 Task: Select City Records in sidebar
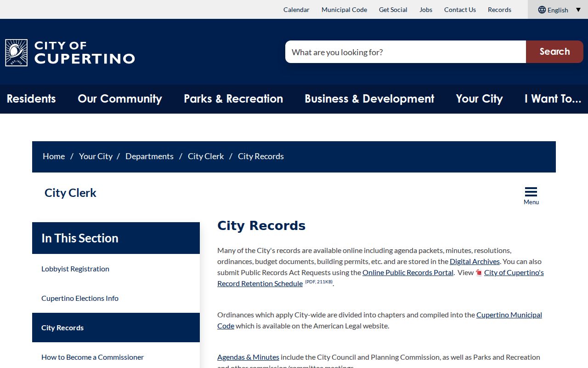[x=116, y=328]
